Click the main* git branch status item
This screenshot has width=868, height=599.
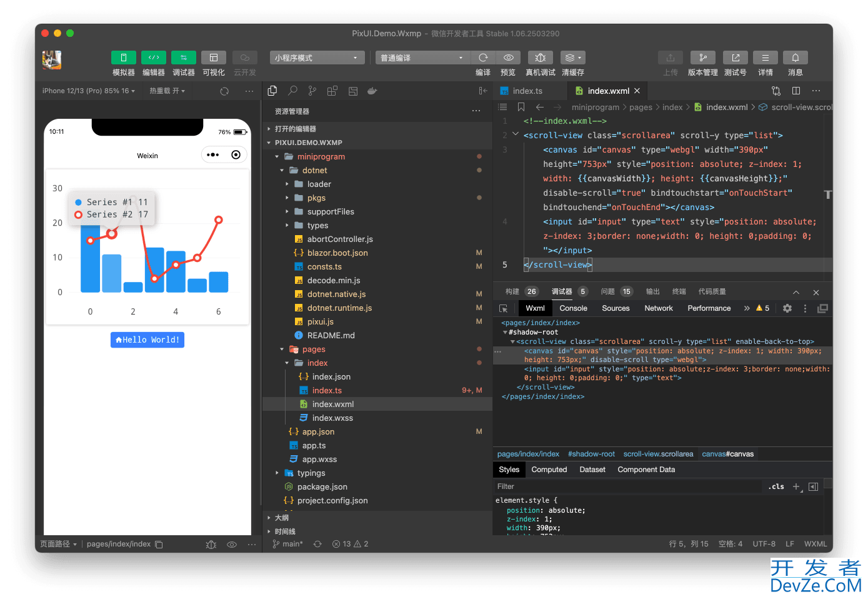287,544
